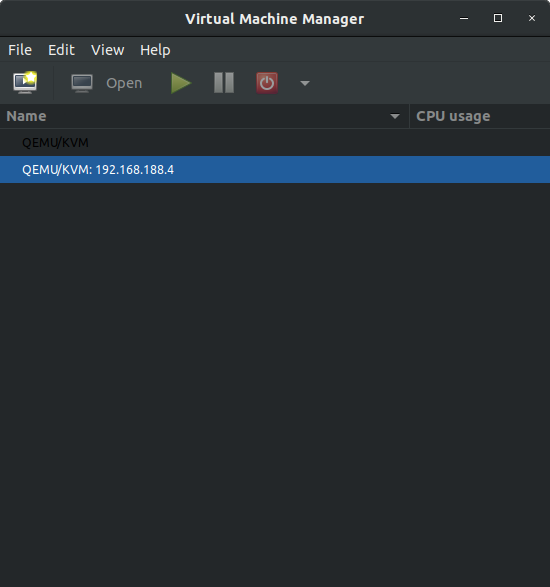The height and width of the screenshot is (587, 550).
Task: Open the Edit menu
Action: coord(61,50)
